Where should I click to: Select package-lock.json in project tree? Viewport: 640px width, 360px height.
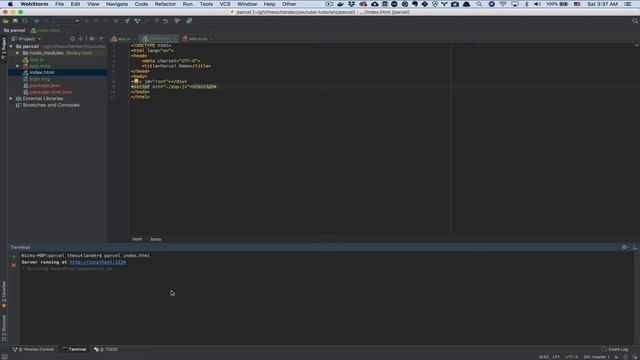[x=58, y=92]
